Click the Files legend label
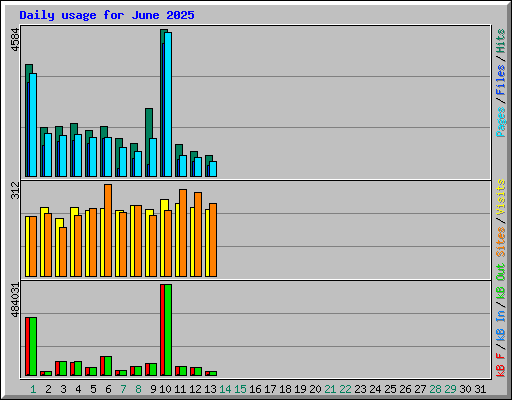This screenshot has height=400, width=512. (x=501, y=80)
